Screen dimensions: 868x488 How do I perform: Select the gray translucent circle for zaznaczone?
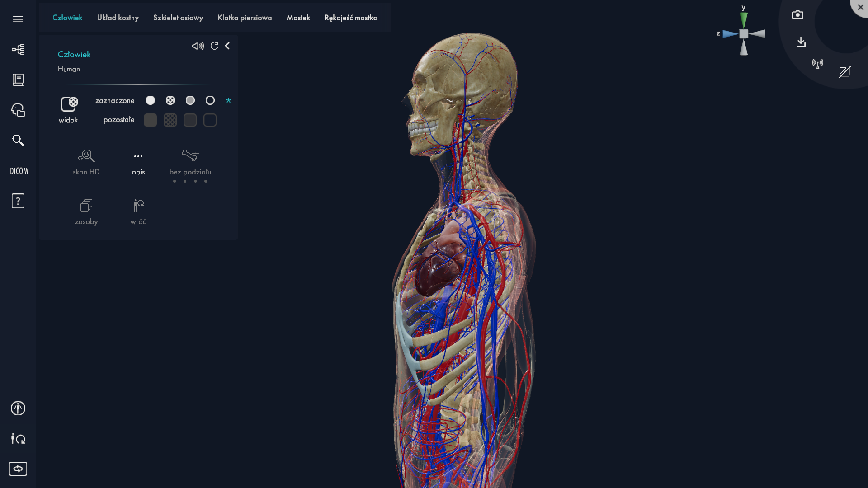(190, 100)
